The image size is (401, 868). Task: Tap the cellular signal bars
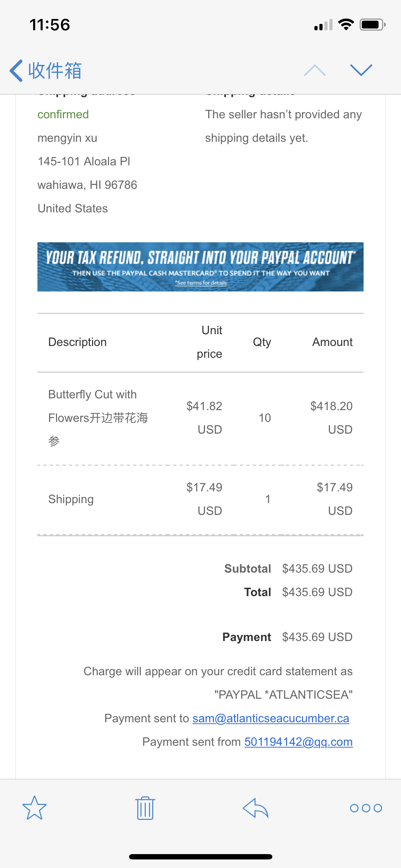click(x=323, y=25)
